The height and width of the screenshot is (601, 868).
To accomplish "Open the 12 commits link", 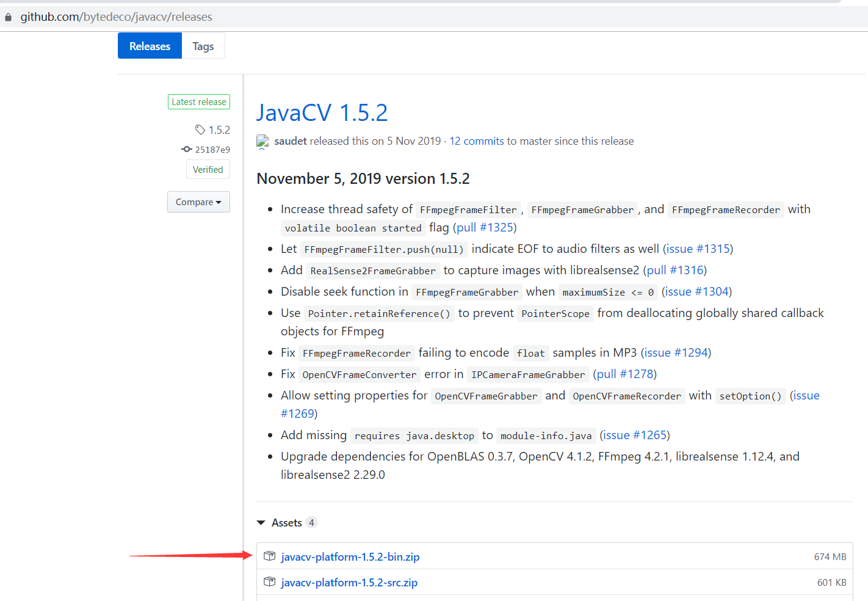I will 477,141.
